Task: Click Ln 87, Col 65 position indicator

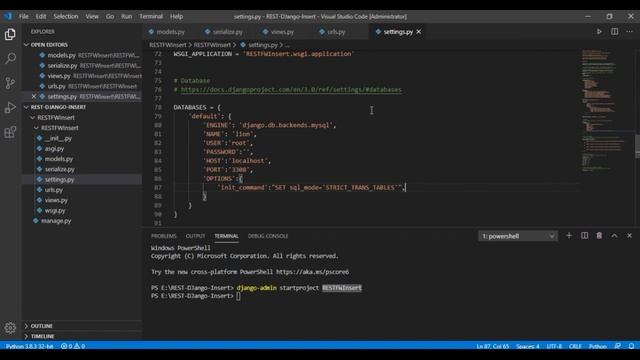Action: [493, 346]
